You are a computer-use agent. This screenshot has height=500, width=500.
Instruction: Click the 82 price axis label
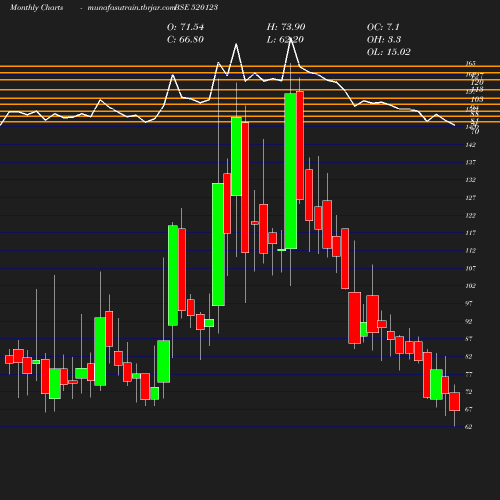tap(469, 356)
